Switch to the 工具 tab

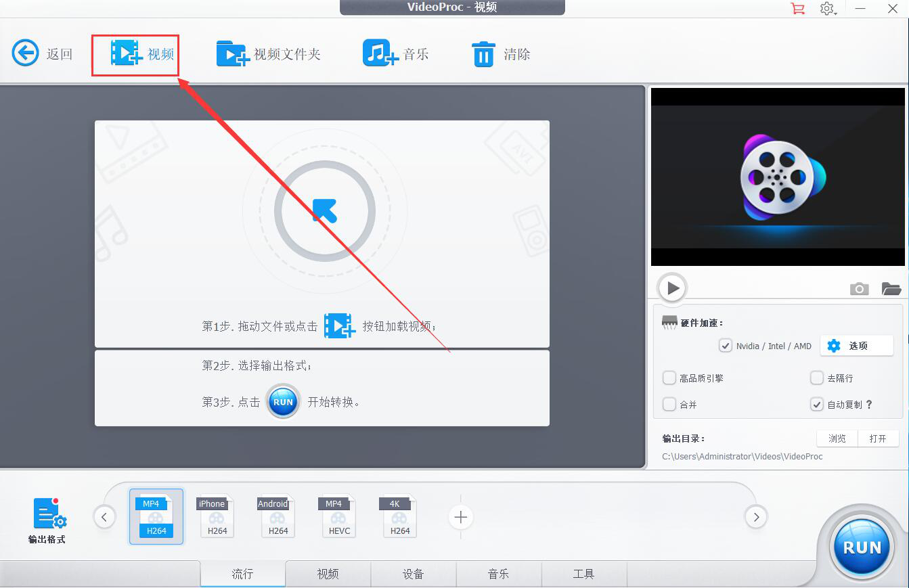coord(584,574)
